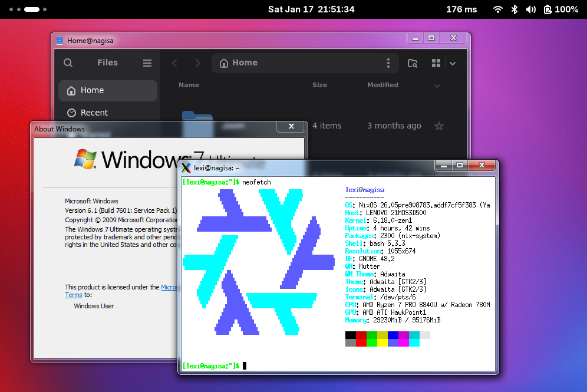
Task: Click the search icon in Files sidebar
Action: tap(68, 63)
